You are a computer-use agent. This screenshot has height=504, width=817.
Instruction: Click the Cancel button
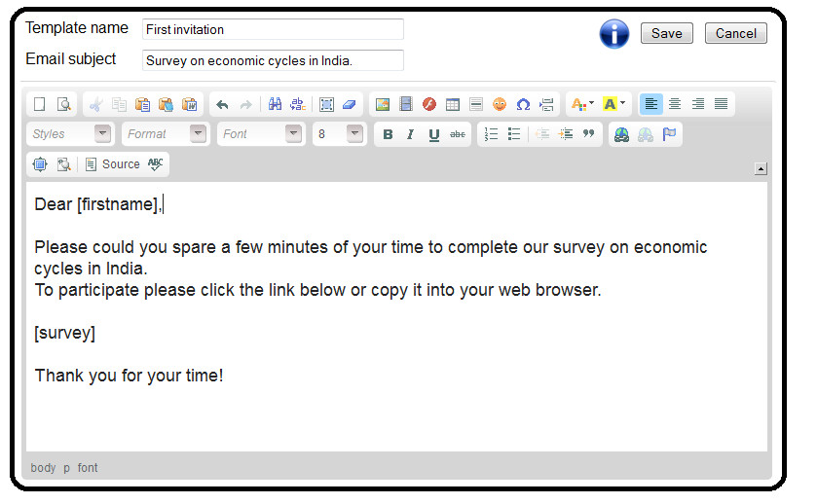tap(736, 33)
